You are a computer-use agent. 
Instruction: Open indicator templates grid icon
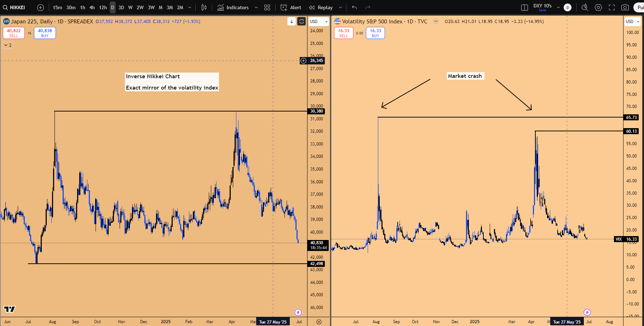coord(267,7)
